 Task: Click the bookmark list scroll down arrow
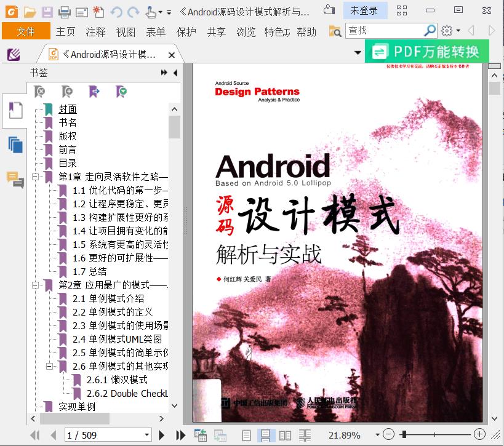(174, 405)
